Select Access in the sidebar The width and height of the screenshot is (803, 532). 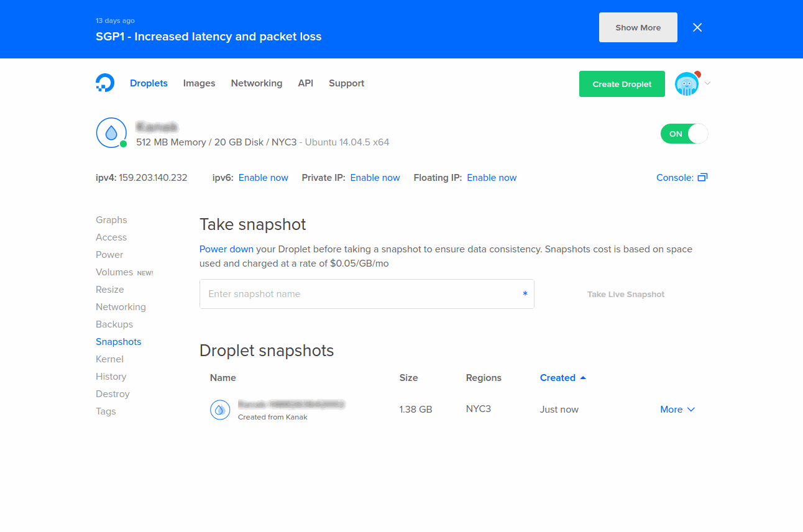pos(111,237)
